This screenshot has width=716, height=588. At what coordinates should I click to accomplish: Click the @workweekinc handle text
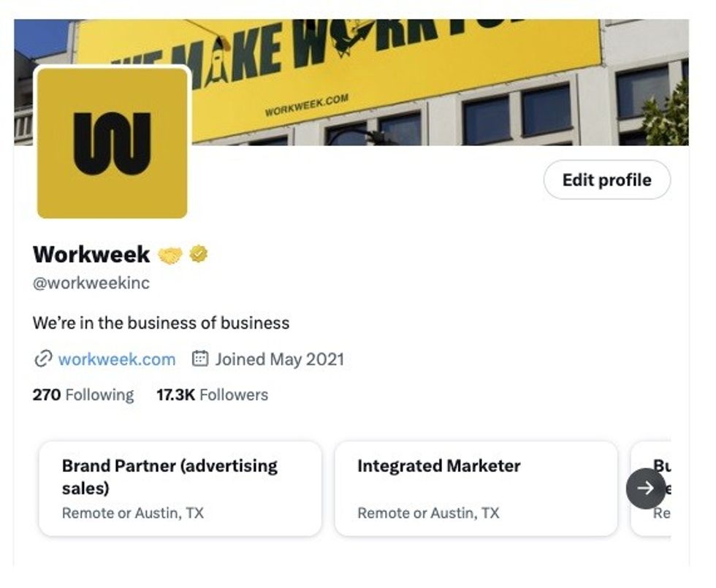pos(91,283)
